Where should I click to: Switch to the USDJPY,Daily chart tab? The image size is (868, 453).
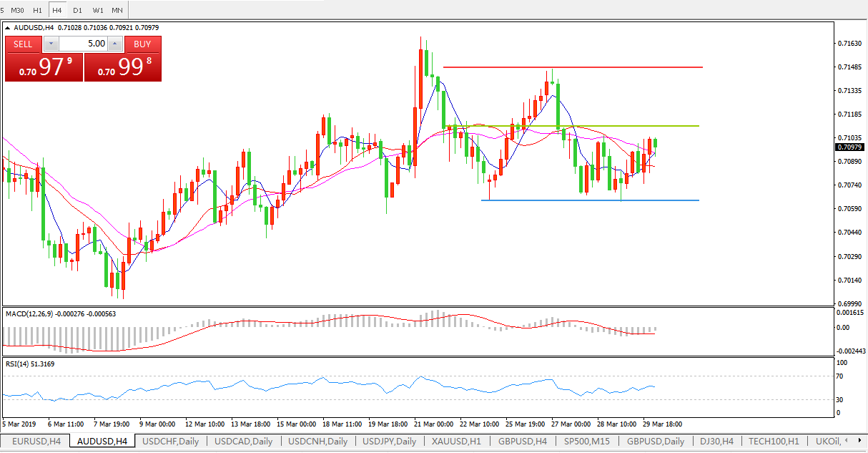click(389, 442)
